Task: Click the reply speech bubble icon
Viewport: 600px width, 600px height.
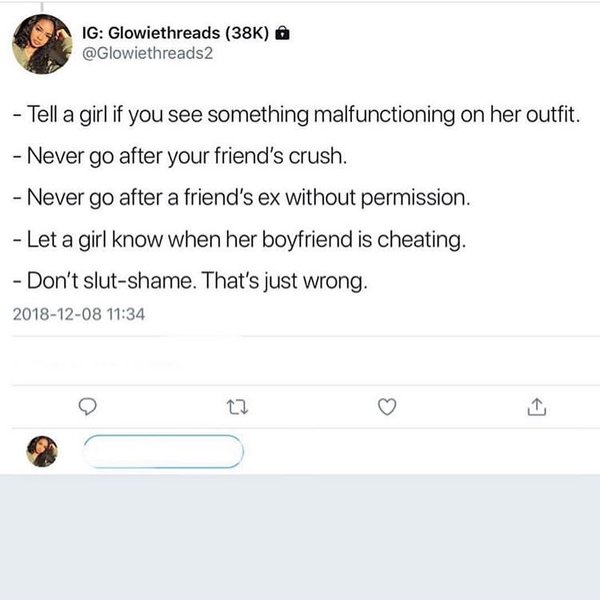Action: [87, 407]
